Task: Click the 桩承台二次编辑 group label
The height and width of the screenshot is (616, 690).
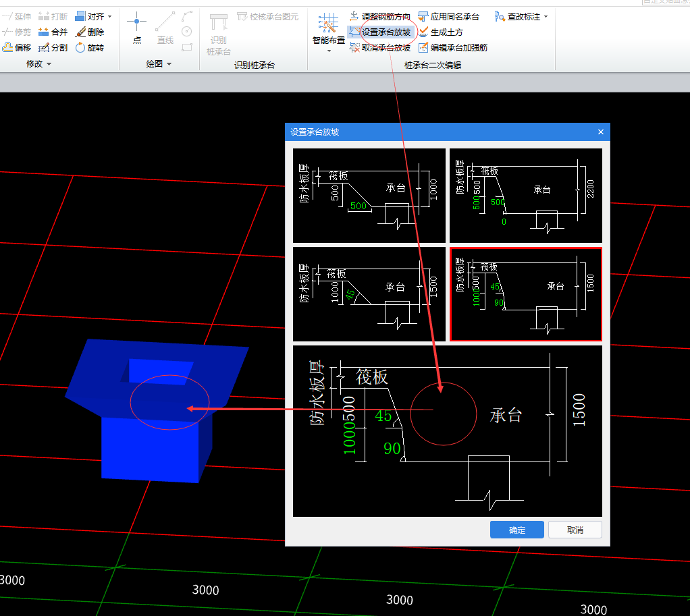Action: (433, 65)
